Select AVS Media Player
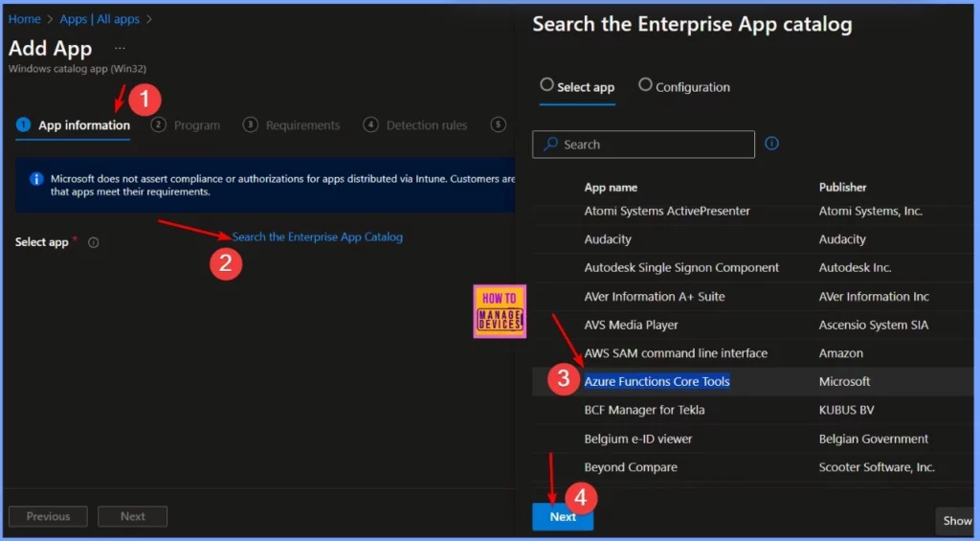 point(631,326)
